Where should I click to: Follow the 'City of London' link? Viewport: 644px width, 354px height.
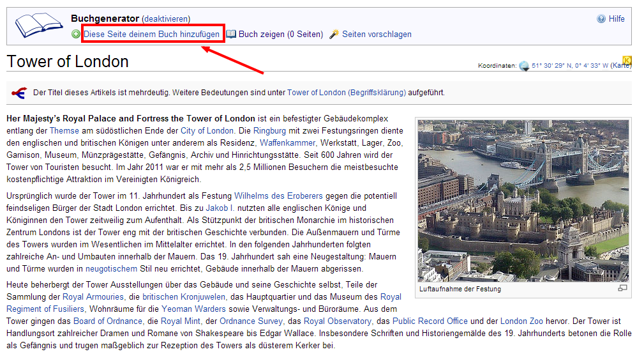coord(207,131)
